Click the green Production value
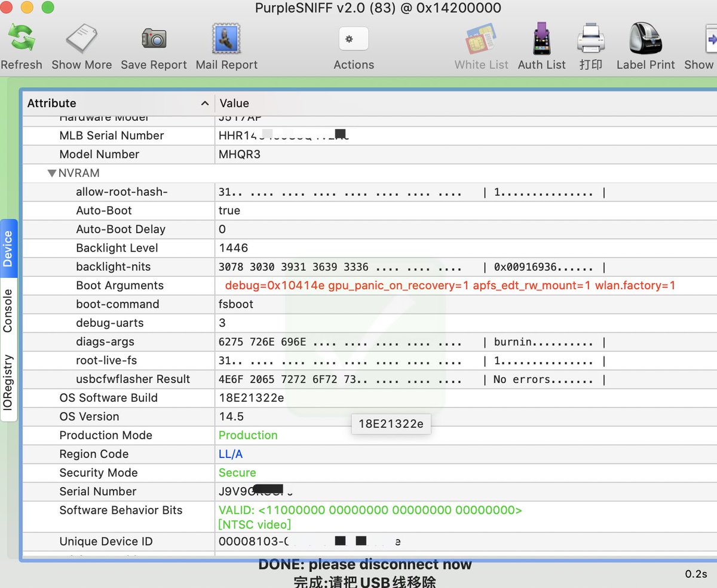This screenshot has height=588, width=717. [248, 435]
